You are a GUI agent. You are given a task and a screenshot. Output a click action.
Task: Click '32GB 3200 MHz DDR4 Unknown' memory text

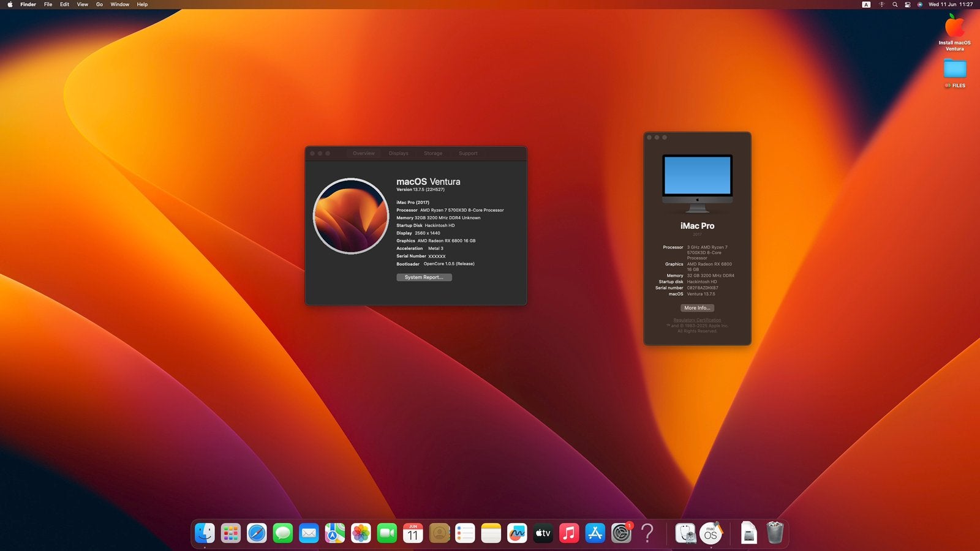[448, 218]
